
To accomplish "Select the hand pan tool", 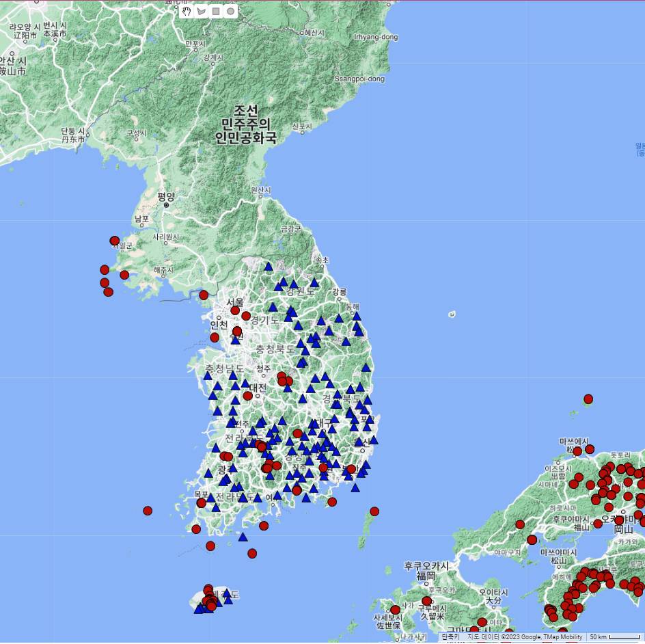I will tap(187, 11).
